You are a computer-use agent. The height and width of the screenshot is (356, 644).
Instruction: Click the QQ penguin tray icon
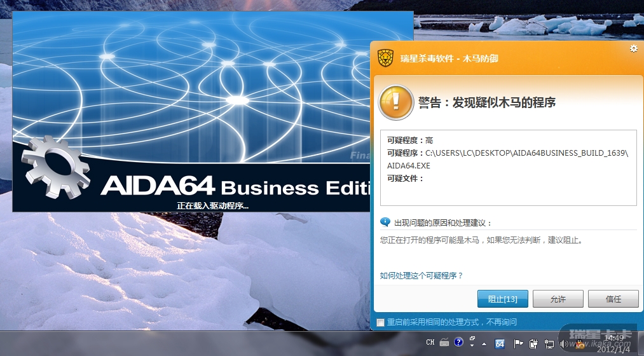[x=580, y=344]
